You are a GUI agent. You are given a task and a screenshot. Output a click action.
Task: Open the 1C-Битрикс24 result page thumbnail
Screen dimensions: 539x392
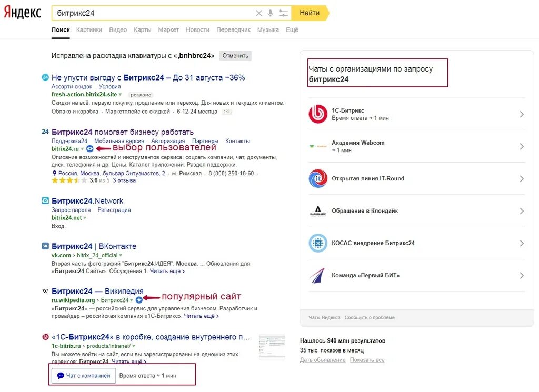[272, 347]
